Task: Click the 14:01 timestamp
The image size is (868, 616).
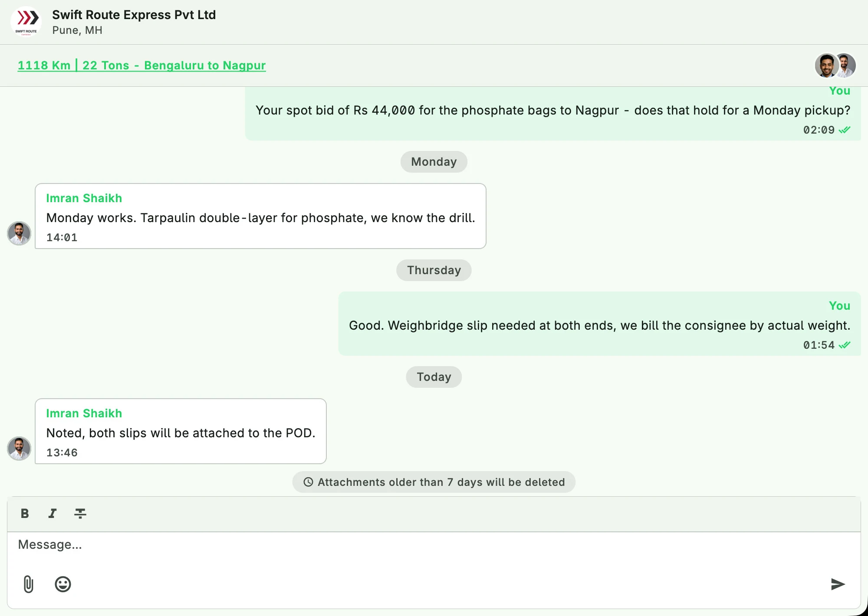Action: pos(62,238)
